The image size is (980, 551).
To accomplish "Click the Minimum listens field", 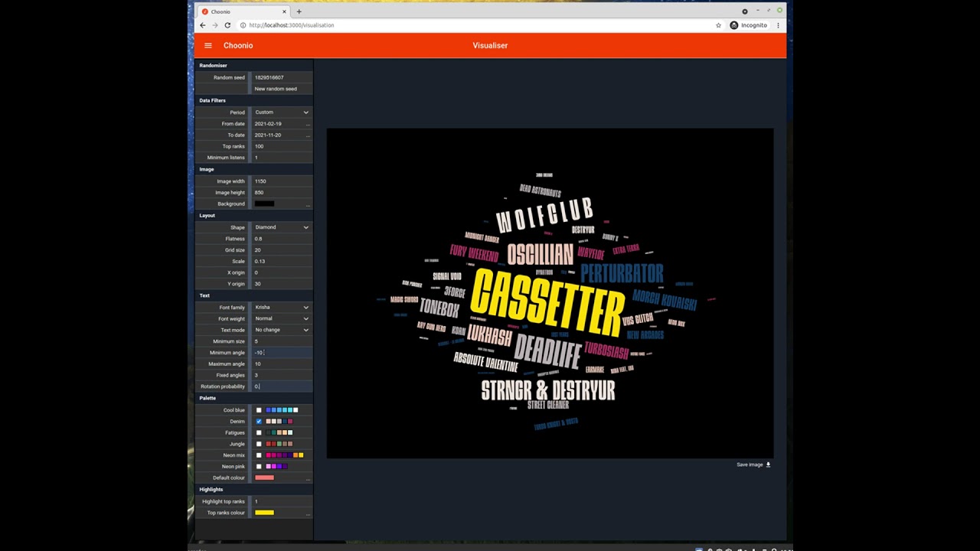I will [282, 158].
